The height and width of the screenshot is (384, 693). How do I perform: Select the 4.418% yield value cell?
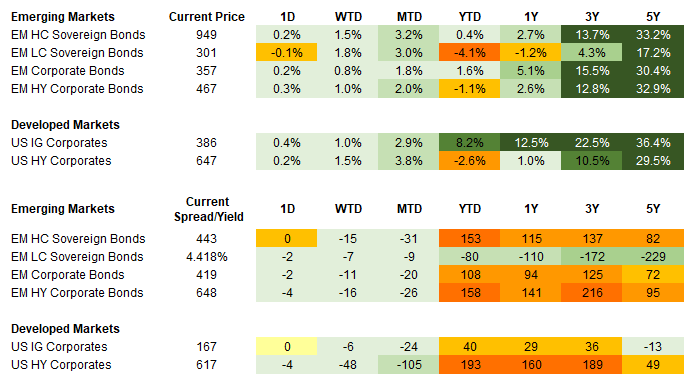pos(206,257)
